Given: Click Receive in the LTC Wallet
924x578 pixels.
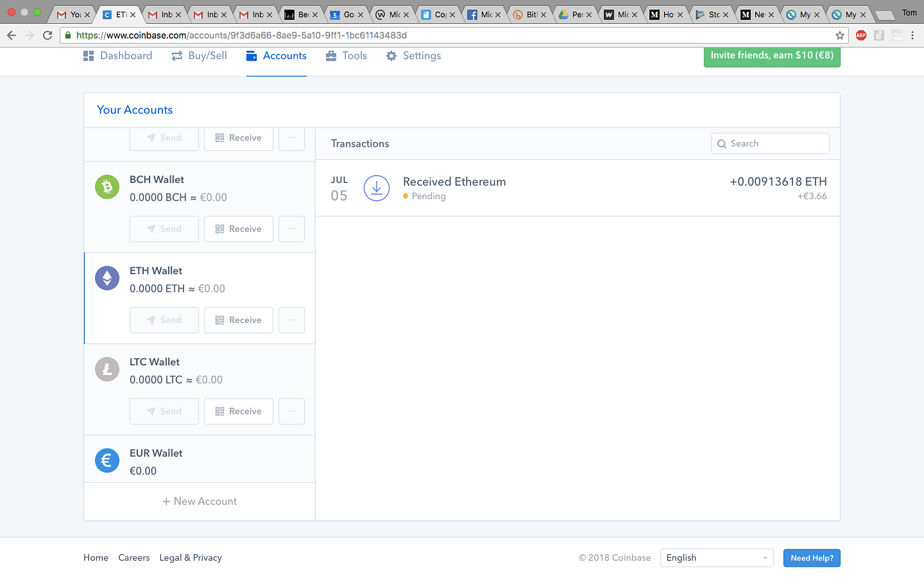Looking at the screenshot, I should tap(238, 411).
